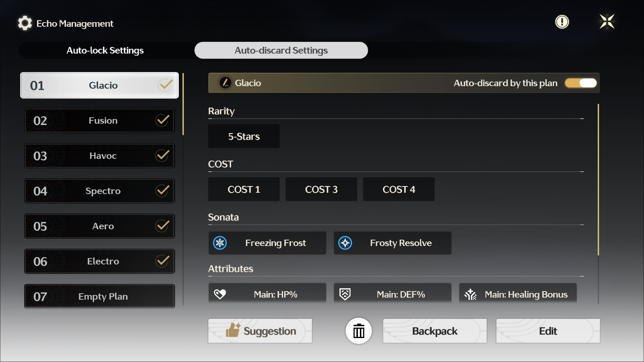Click the thumbs-up icon on Suggestion
644x362 pixels.
click(x=233, y=330)
